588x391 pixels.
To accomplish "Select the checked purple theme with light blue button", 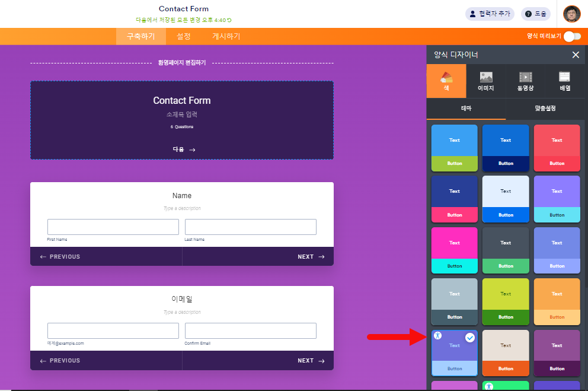I will pos(454,353).
